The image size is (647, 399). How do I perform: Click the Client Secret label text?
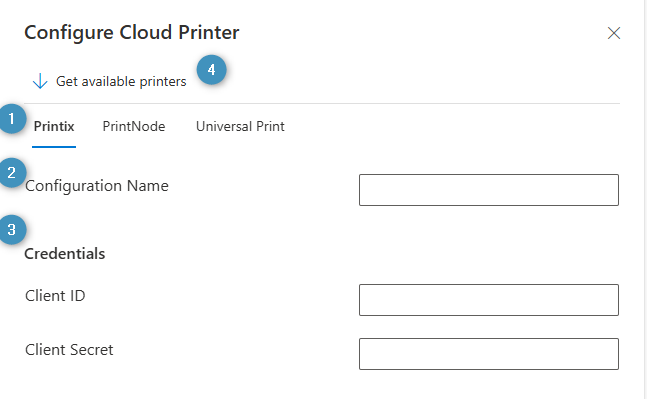[x=69, y=350]
